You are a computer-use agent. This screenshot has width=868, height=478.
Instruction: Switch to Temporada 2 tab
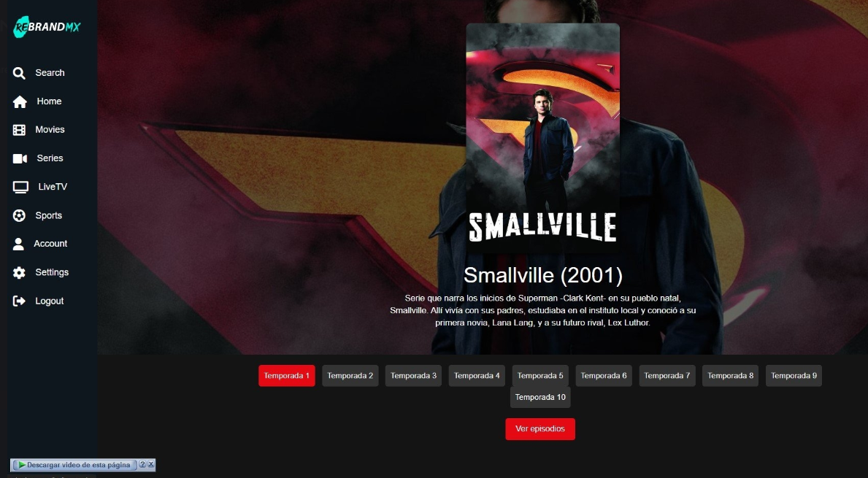pos(350,376)
